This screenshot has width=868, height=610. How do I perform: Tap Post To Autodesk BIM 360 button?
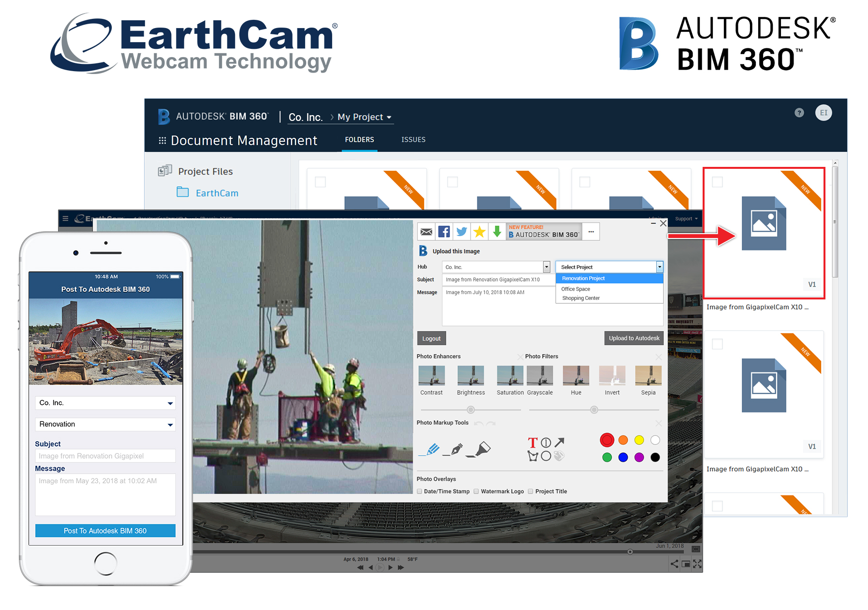[x=105, y=531]
